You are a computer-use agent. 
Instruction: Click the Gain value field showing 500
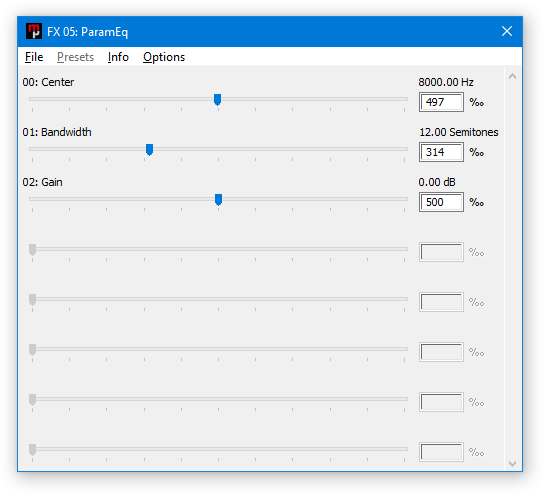click(x=441, y=202)
